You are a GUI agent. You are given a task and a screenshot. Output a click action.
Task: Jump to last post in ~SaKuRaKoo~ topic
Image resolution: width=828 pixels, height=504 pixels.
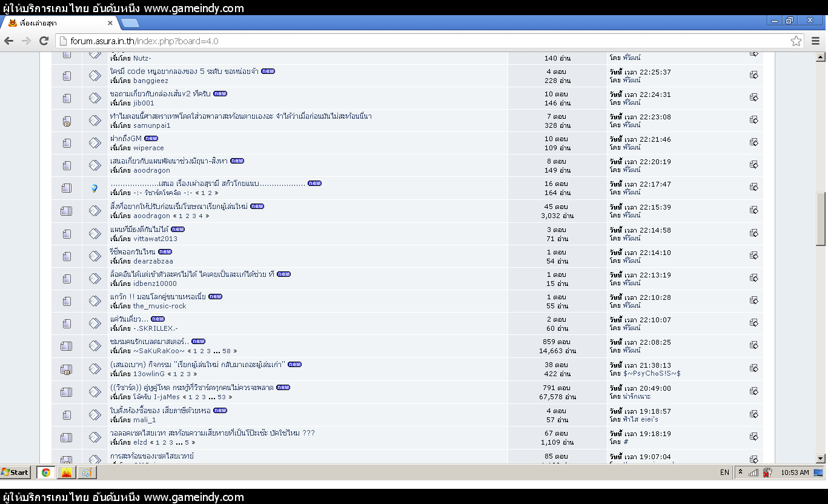(753, 346)
